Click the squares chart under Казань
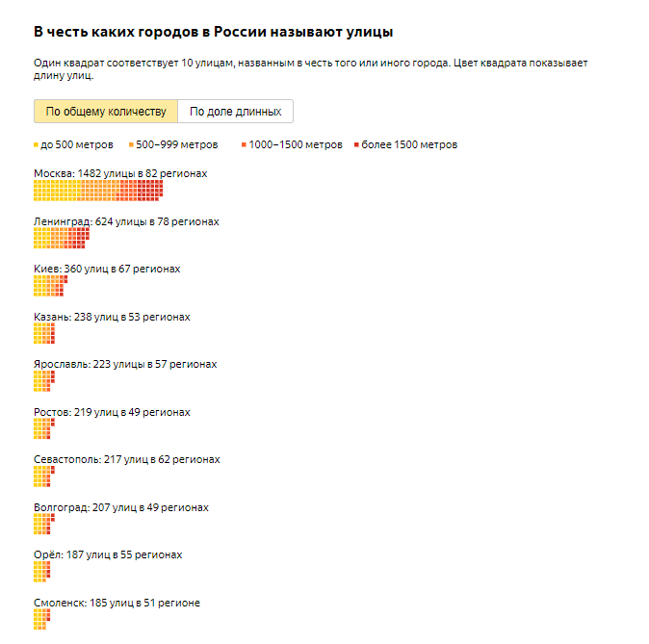 pos(44,333)
